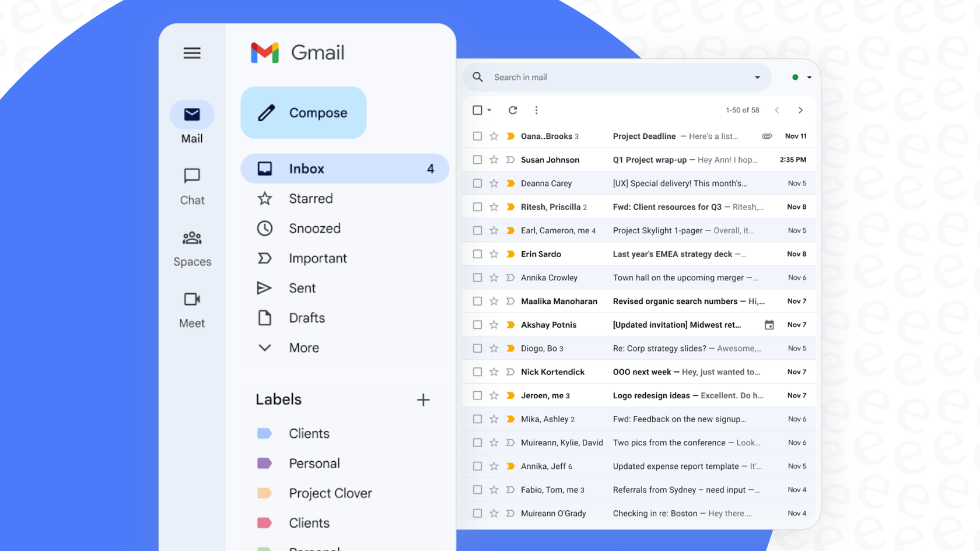This screenshot has width=980, height=551.
Task: Expand search options with the dropdown arrow
Action: point(757,77)
